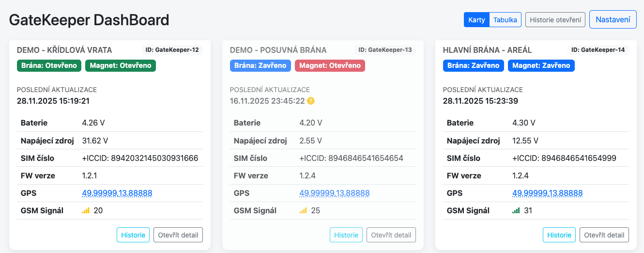Screen dimensions: 644x253
Task: Open GPS link on Křídlová vrata card
Action: (117, 193)
